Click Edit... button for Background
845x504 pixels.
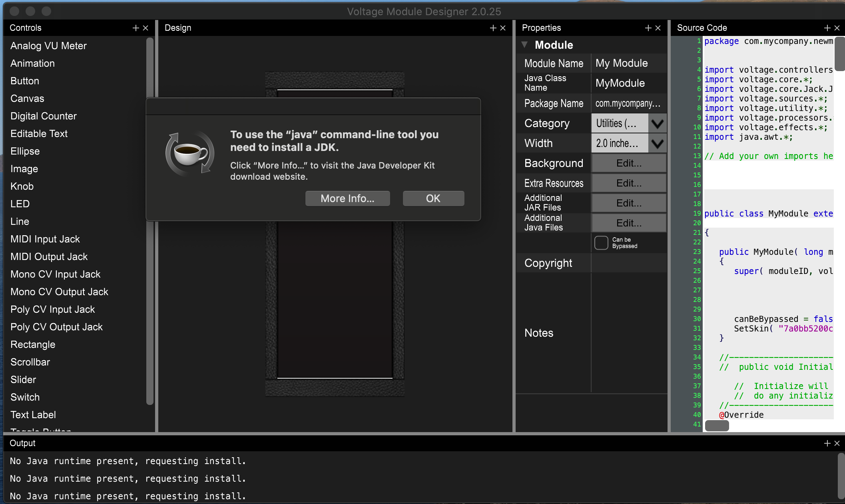point(629,163)
